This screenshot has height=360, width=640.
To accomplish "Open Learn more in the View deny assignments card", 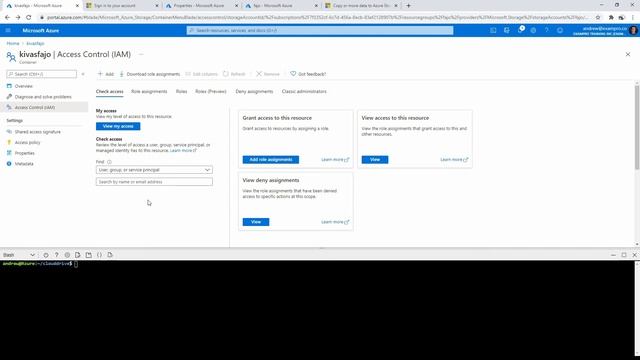I will click(x=335, y=222).
